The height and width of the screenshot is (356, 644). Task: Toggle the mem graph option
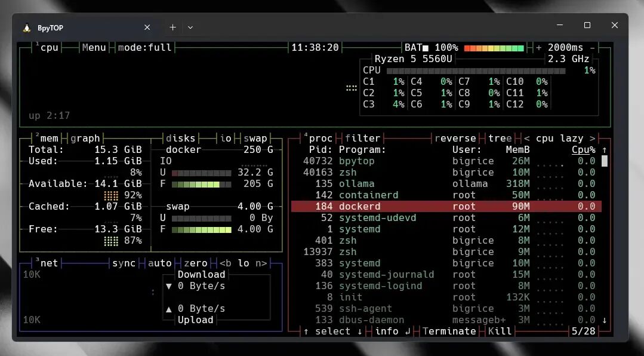pyautogui.click(x=85, y=138)
